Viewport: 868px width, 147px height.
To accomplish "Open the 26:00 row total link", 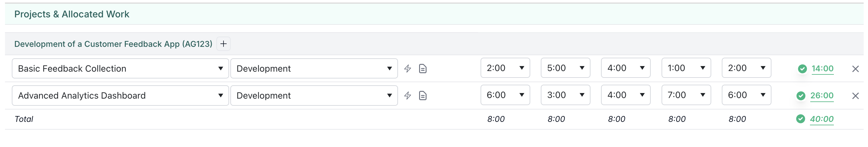I will pyautogui.click(x=822, y=96).
